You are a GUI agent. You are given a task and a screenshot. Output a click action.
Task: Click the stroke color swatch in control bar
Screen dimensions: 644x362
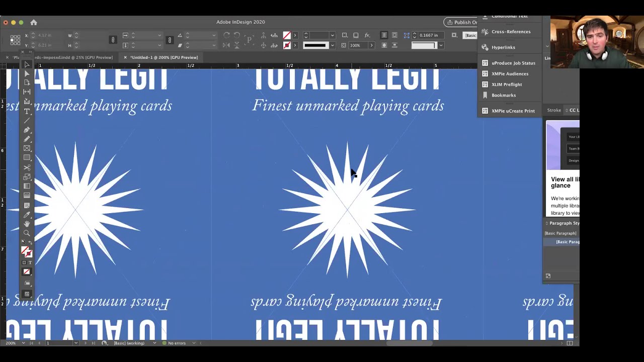coord(287,45)
